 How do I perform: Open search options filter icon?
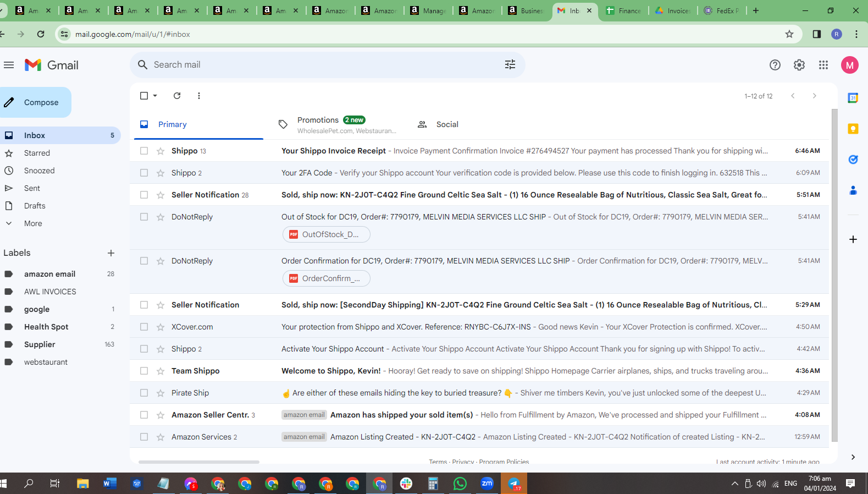pyautogui.click(x=510, y=65)
